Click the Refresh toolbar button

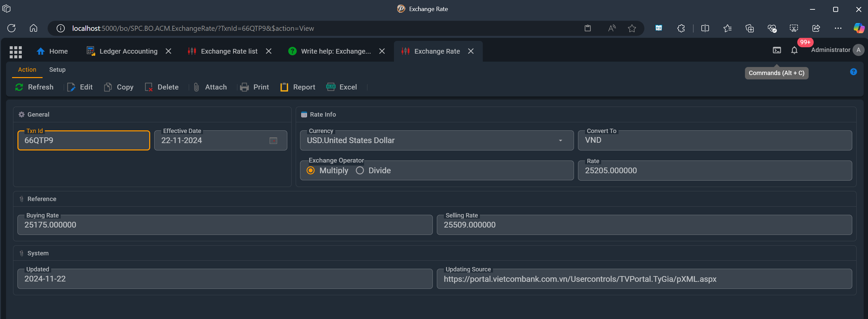[34, 87]
